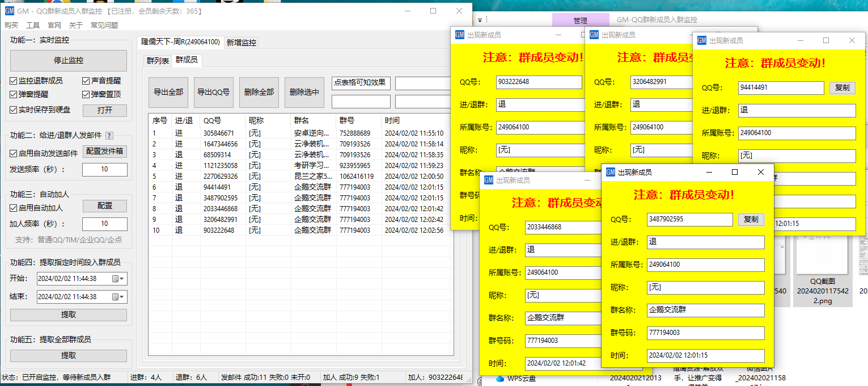868x386 pixels.
Task: Open the 结束 date picker dropdown
Action: (x=120, y=296)
